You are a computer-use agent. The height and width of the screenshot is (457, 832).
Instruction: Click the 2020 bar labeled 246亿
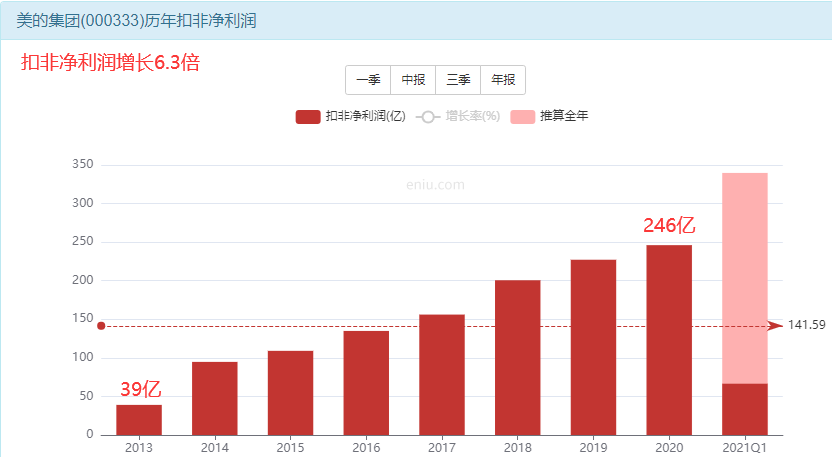[669, 340]
